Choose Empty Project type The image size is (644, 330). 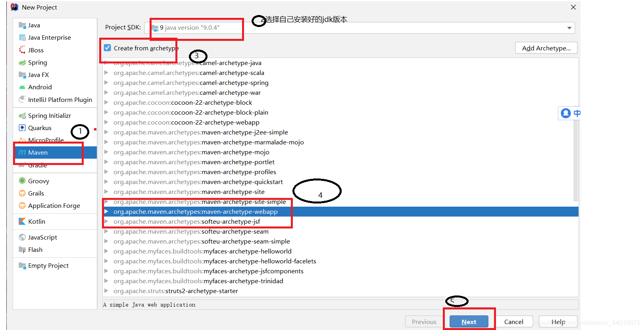tap(55, 265)
